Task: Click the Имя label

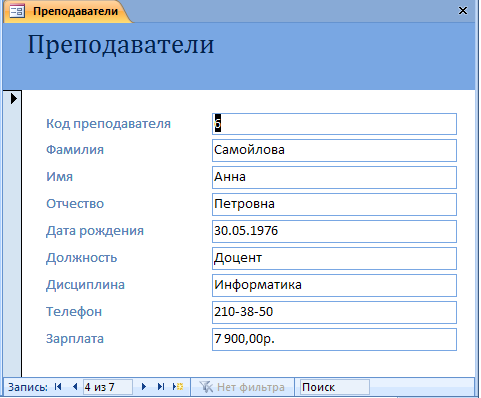Action: click(59, 177)
